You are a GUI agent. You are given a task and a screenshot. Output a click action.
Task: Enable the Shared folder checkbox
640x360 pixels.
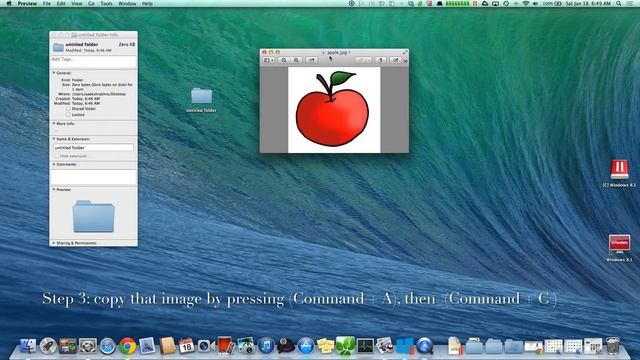[x=68, y=109]
